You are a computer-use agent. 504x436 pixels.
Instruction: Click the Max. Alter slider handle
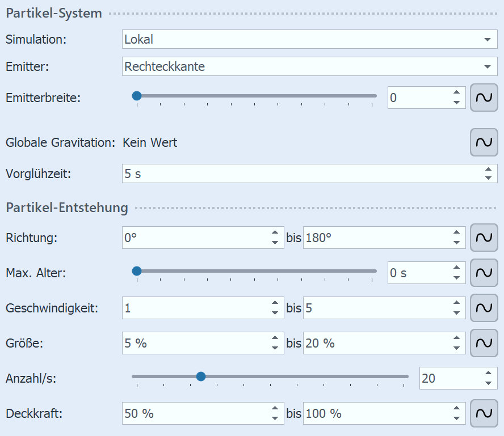coord(137,271)
